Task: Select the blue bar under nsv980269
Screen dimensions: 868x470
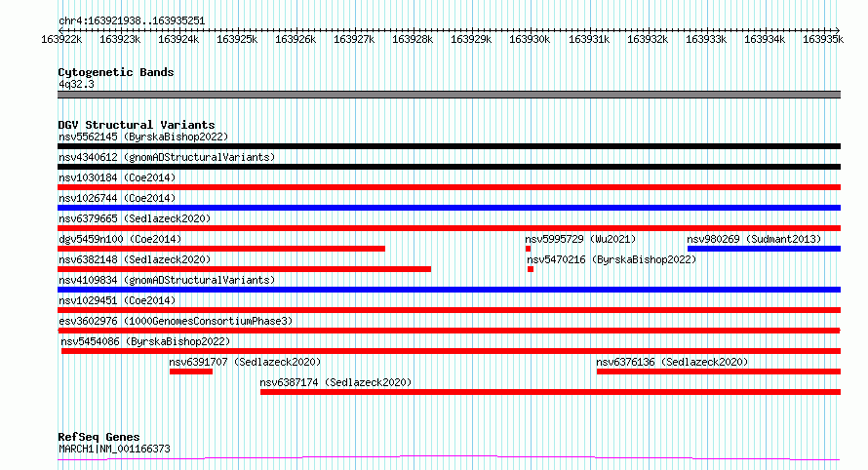Action: coord(764,249)
